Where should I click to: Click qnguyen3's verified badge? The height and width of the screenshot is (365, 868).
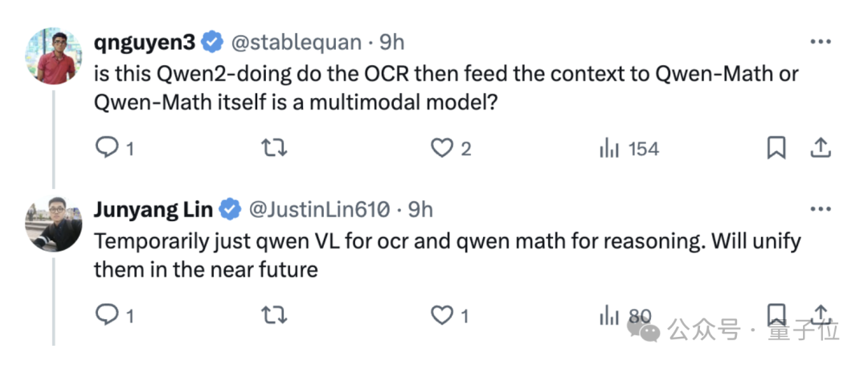(212, 42)
